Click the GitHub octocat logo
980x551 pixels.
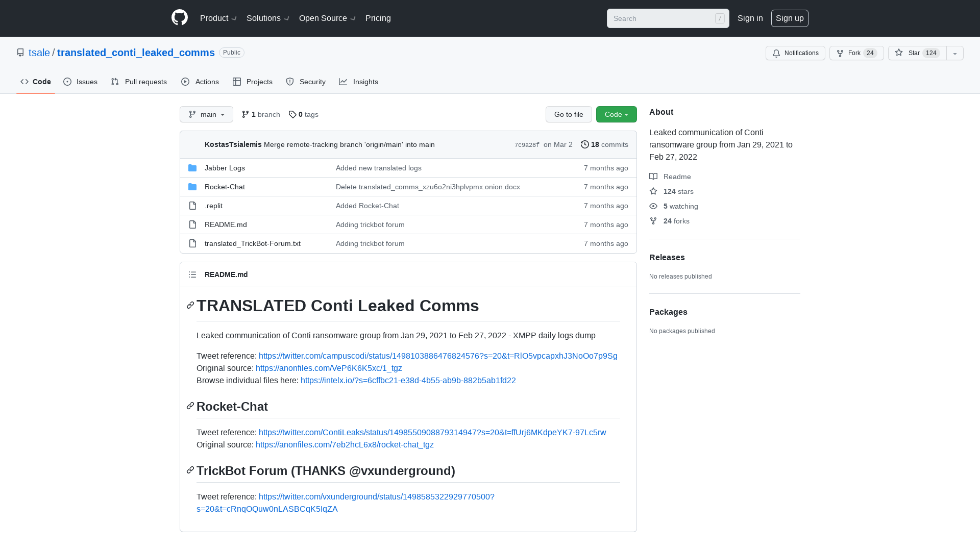point(180,18)
